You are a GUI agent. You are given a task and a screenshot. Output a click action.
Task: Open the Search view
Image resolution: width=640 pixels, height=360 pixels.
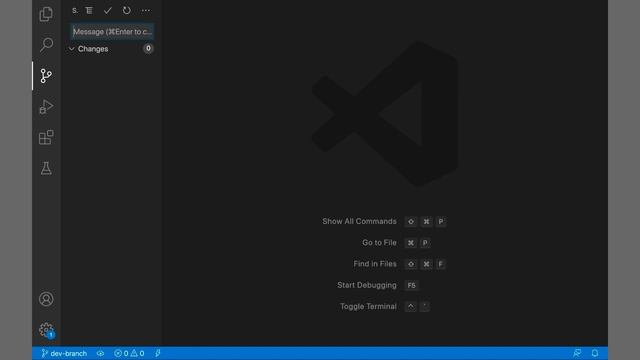46,44
